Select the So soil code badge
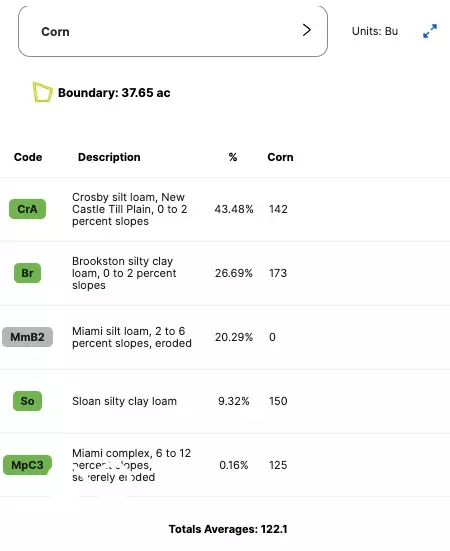The image size is (450, 551). (x=27, y=401)
